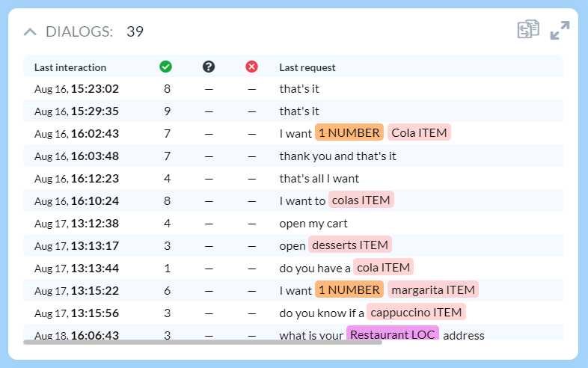
Task: Click the compare dialogs icon
Action: click(528, 30)
